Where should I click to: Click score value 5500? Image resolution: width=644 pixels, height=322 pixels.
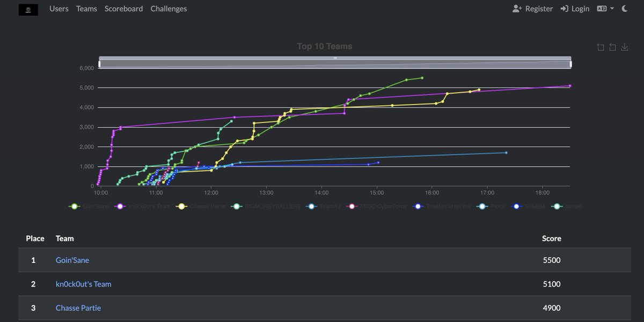coord(552,260)
